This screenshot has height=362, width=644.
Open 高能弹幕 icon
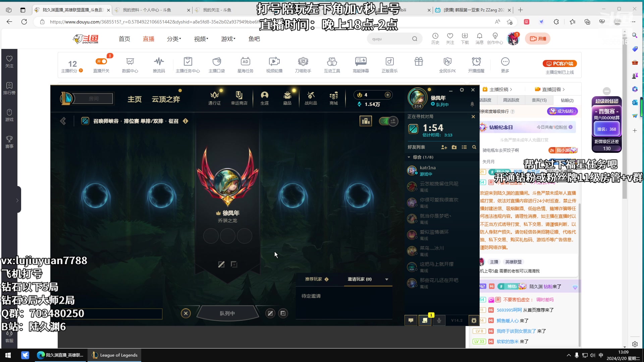pos(361,65)
